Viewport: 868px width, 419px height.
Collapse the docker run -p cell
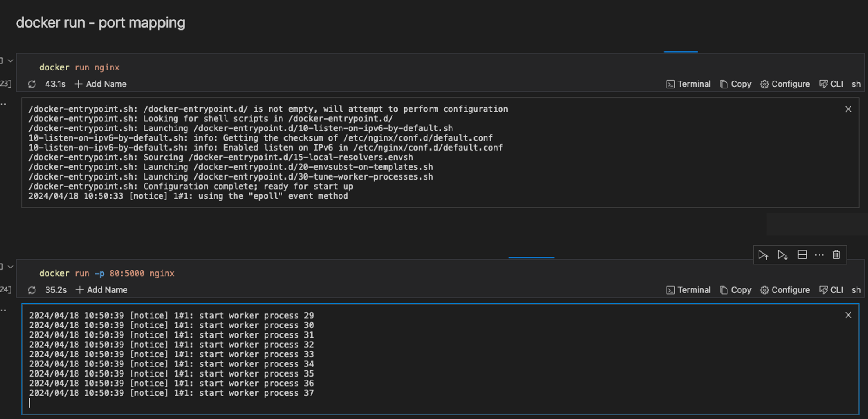[x=10, y=266]
